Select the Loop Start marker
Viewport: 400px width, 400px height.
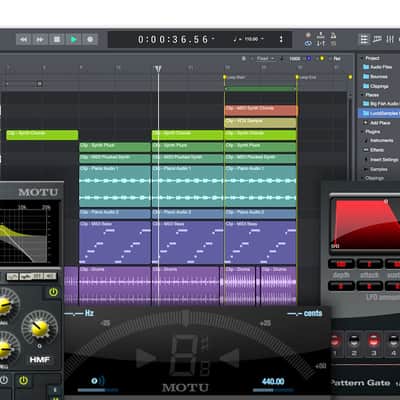pyautogui.click(x=225, y=77)
